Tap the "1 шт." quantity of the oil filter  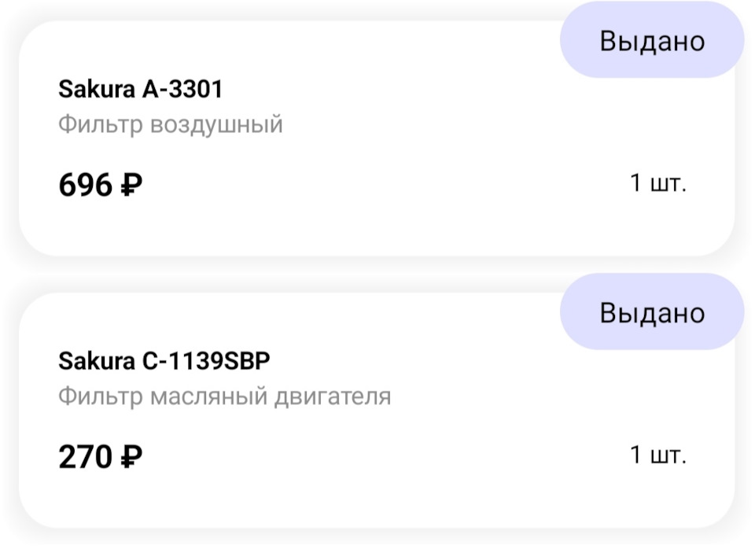coord(658,455)
